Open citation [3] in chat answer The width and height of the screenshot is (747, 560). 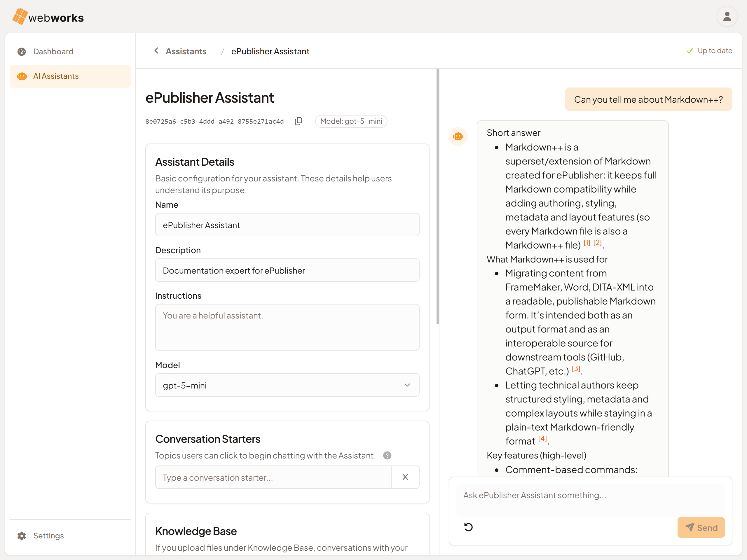click(576, 369)
